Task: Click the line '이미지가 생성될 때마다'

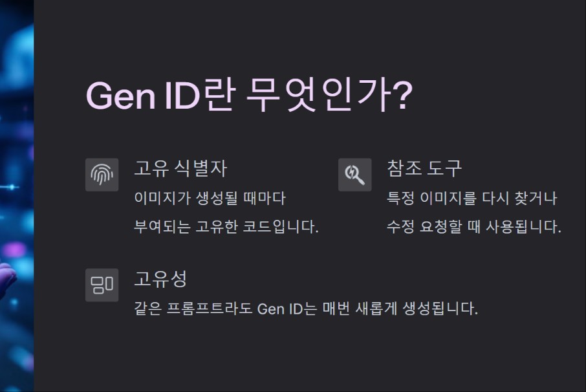Action: click(x=210, y=198)
